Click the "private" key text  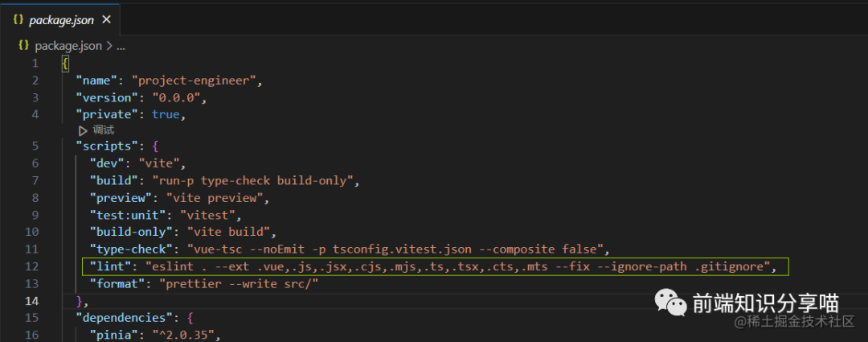click(107, 115)
